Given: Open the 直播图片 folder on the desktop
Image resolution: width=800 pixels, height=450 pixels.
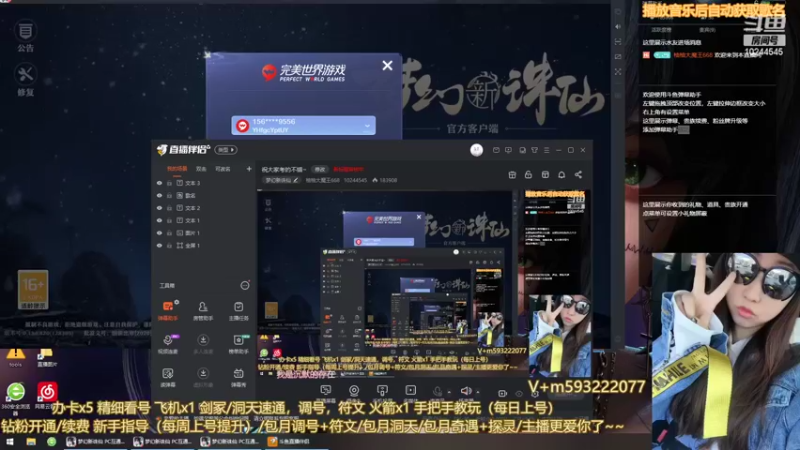Looking at the screenshot, I should tap(46, 358).
